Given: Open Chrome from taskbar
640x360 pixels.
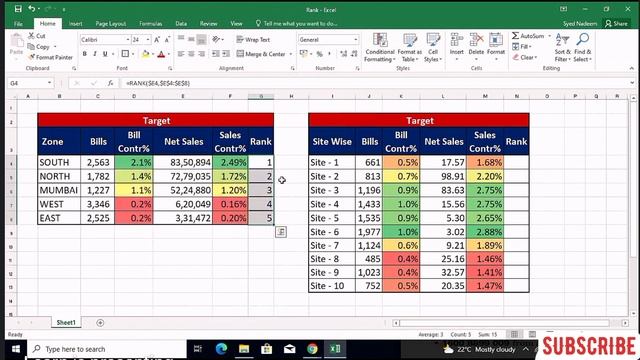Looking at the screenshot, I should tap(312, 349).
